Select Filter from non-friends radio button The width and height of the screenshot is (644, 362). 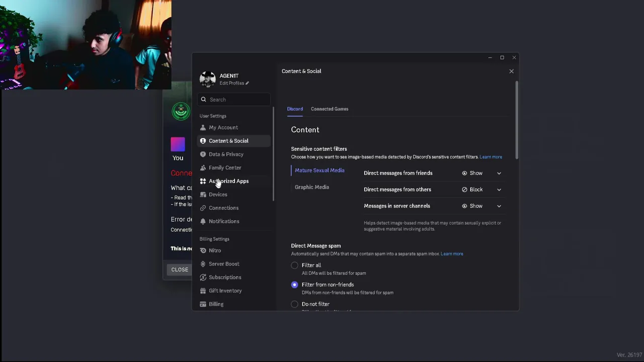[x=294, y=285]
